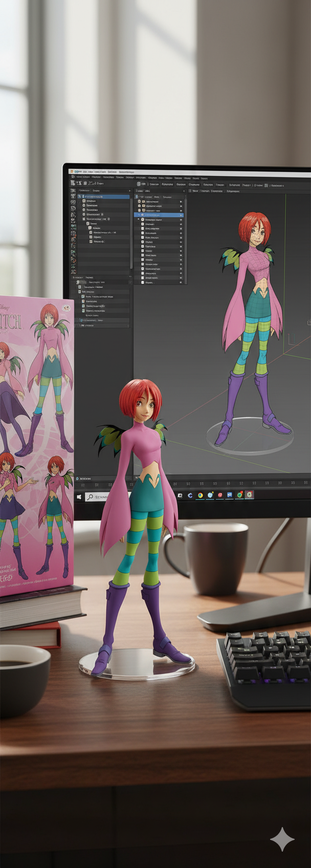311x868 pixels.
Task: Open Google Chrome from the taskbar
Action: click(201, 495)
